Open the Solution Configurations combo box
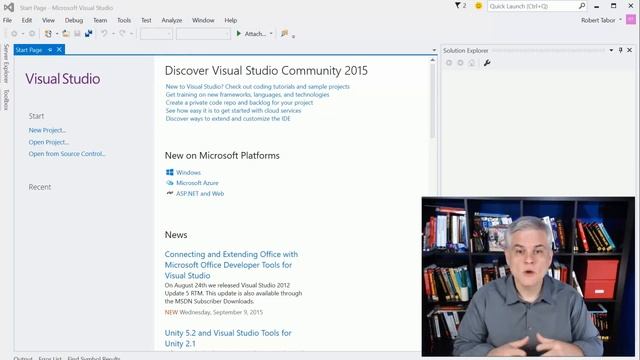 (x=156, y=34)
